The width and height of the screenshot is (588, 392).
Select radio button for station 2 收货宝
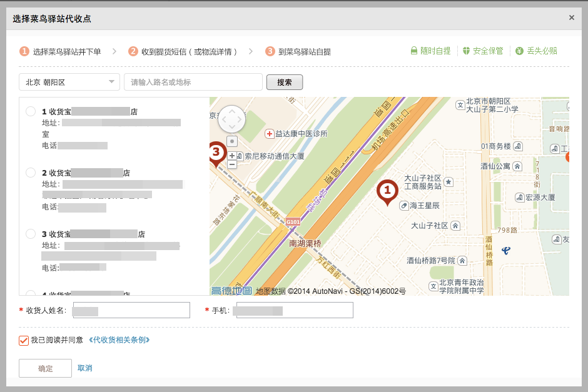[x=31, y=172]
